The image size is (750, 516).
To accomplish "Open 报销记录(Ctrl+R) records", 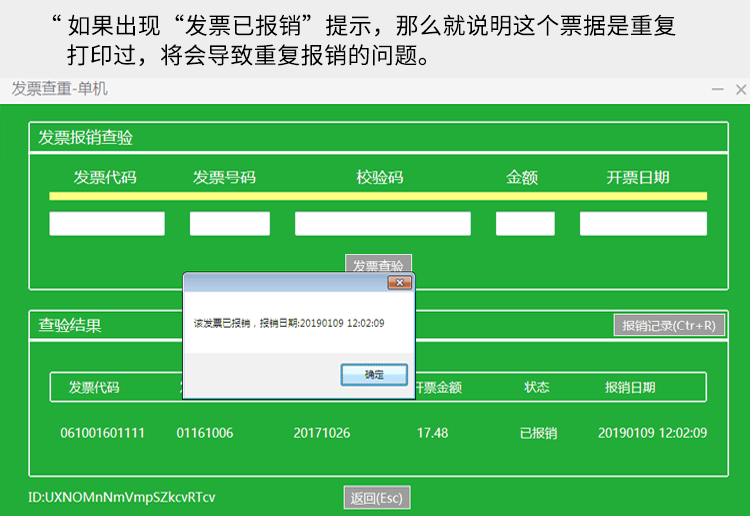I will pos(668,325).
